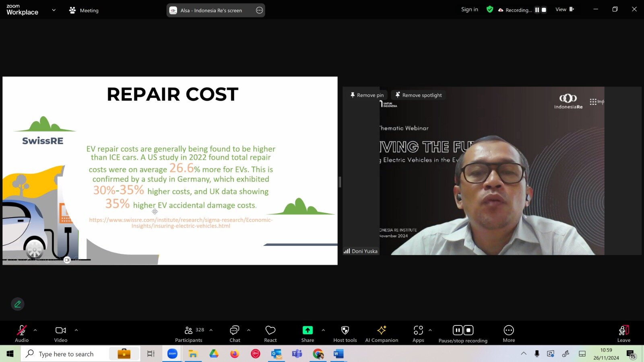644x362 pixels.
Task: Open the briefcase icon in search bar
Action: (x=124, y=354)
